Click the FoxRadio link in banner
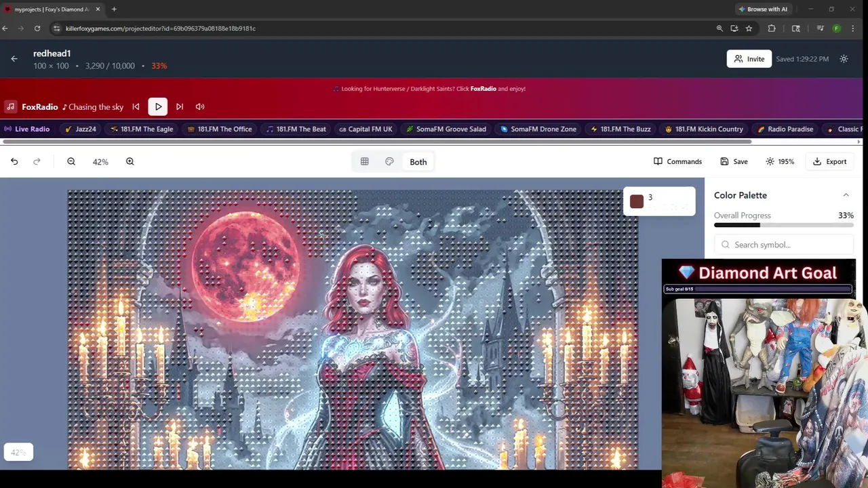 coord(484,89)
